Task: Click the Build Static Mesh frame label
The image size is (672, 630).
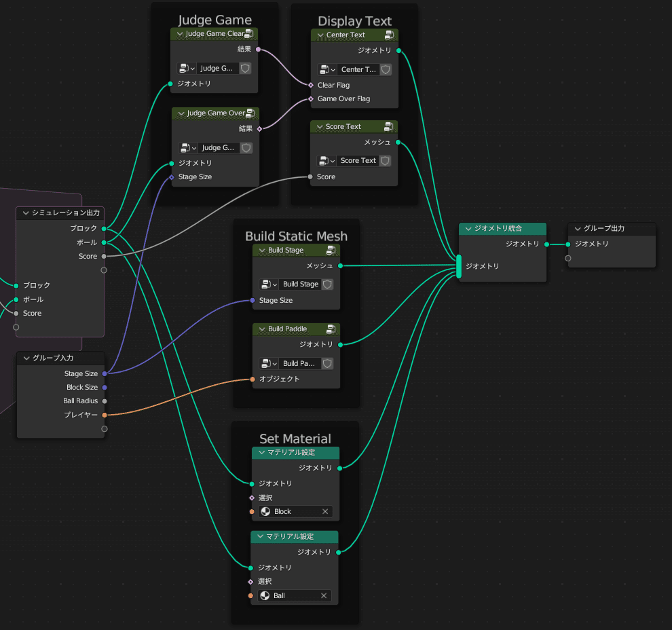Action: tap(296, 236)
